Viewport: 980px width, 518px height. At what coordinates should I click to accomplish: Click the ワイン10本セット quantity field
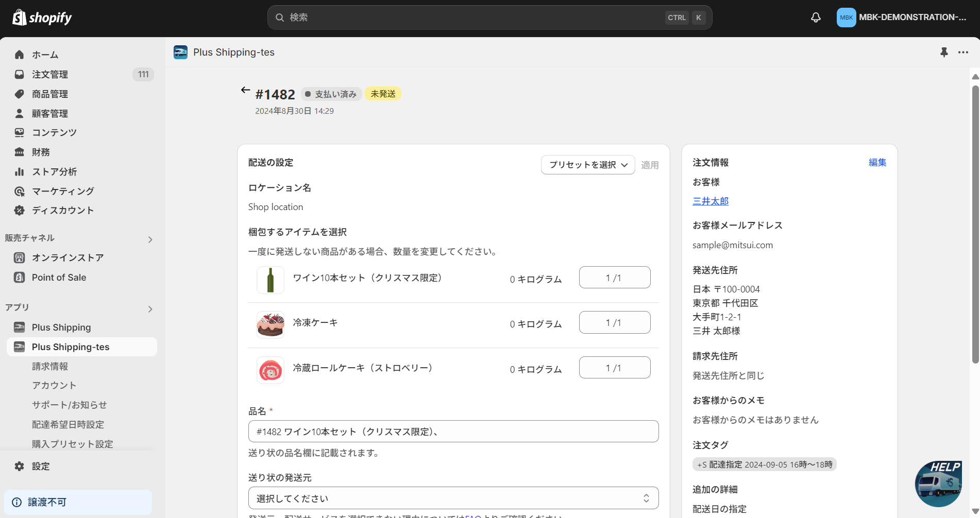pyautogui.click(x=615, y=278)
